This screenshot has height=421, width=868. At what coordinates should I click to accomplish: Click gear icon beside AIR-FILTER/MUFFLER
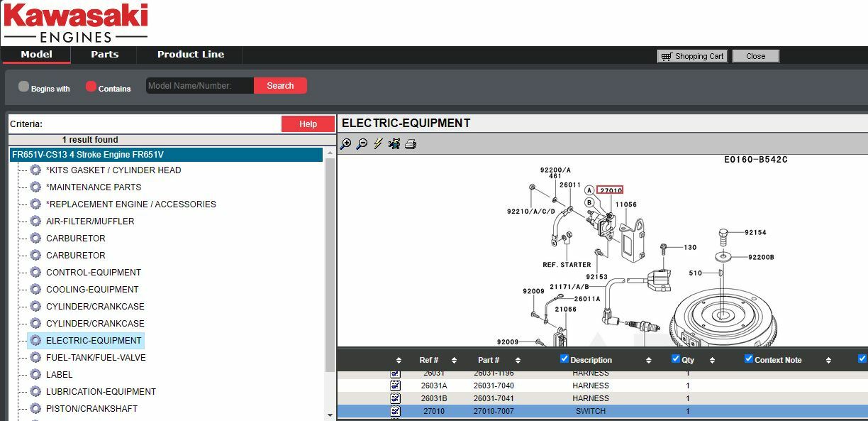pos(35,221)
